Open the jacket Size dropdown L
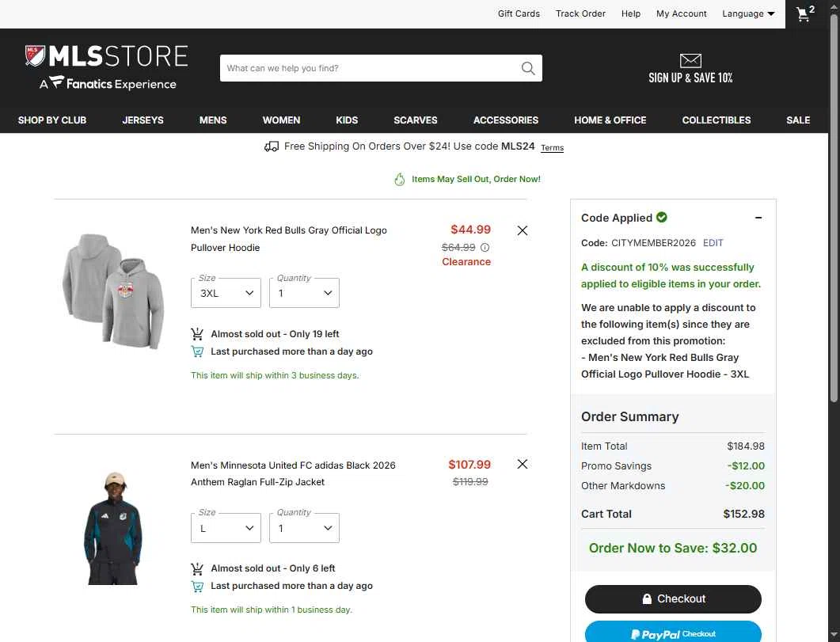The image size is (840, 642). (x=226, y=528)
